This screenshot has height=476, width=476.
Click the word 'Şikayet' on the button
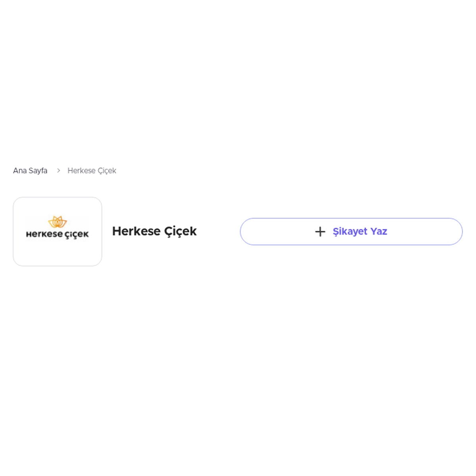(x=350, y=232)
